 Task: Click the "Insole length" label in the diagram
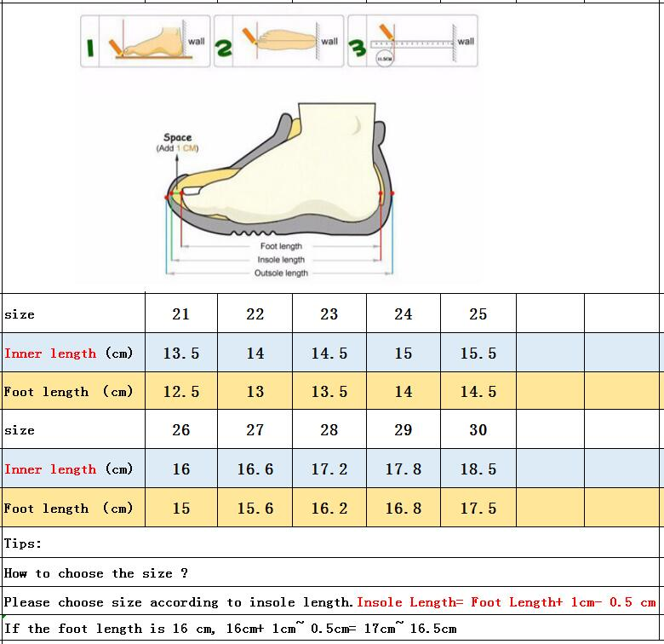(x=281, y=260)
